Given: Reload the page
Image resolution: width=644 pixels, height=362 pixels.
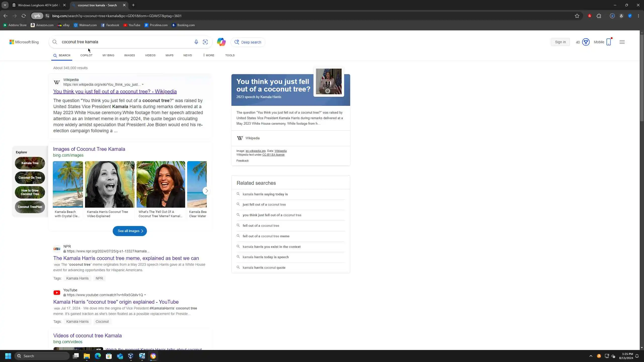Looking at the screenshot, I should 23,16.
